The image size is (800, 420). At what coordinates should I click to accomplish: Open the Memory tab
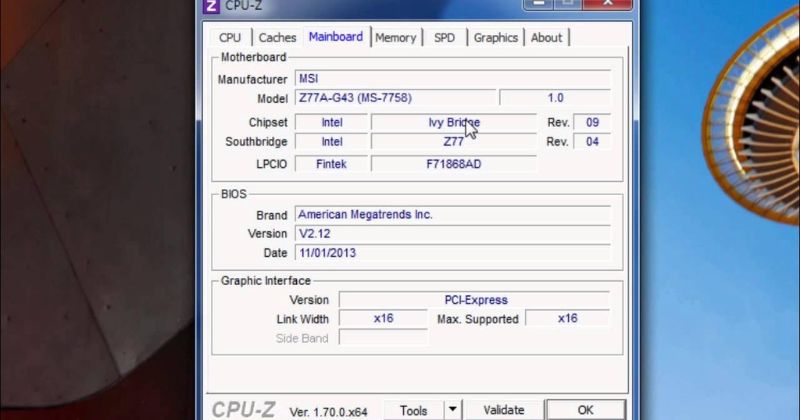[x=396, y=37]
